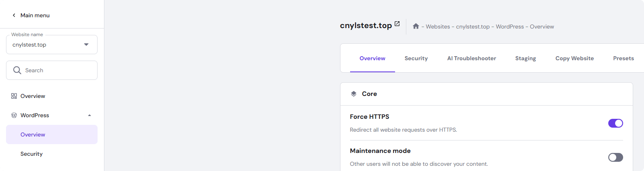
Task: Click the back arrow beside Main menu
Action: [14, 15]
